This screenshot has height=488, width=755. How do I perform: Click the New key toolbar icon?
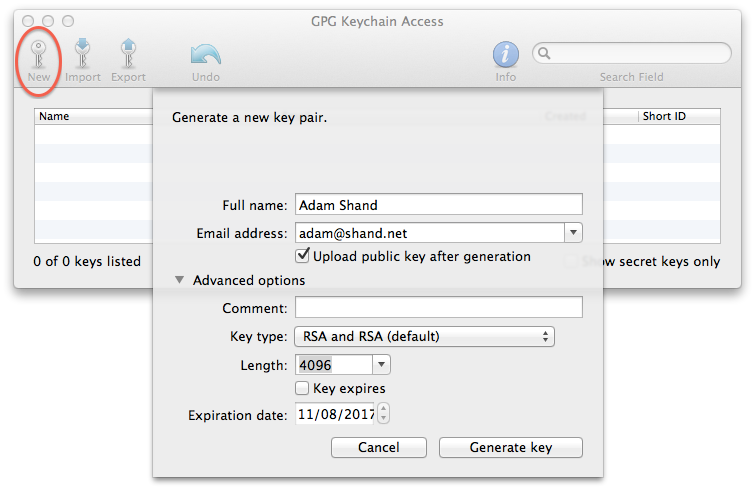[x=39, y=54]
